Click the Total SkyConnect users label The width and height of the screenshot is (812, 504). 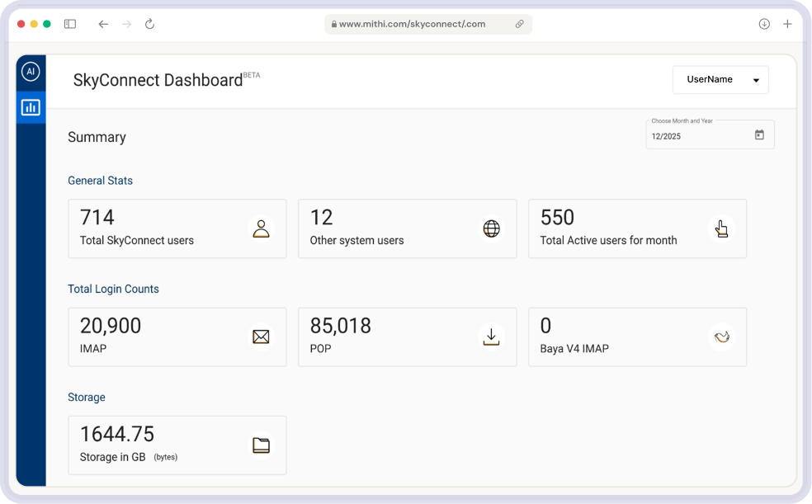pos(137,240)
